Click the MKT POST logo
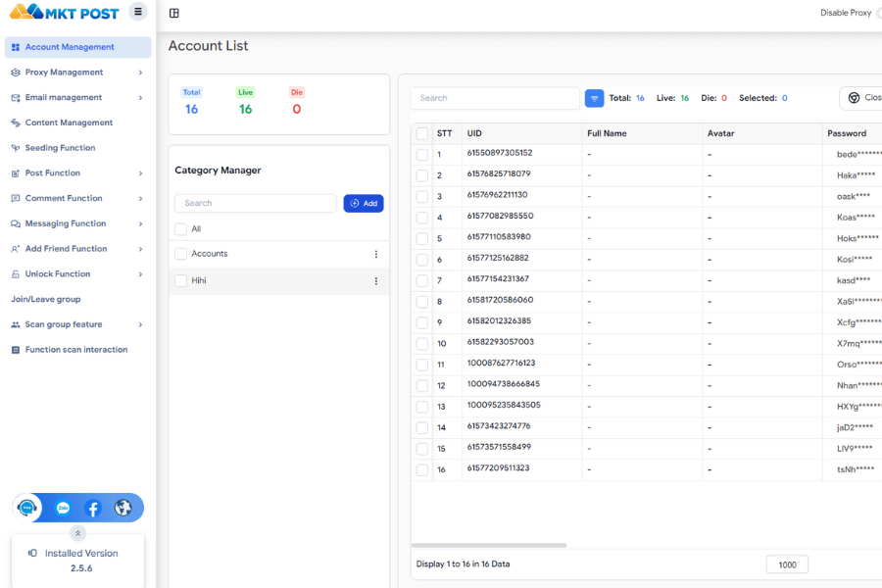 coord(64,12)
